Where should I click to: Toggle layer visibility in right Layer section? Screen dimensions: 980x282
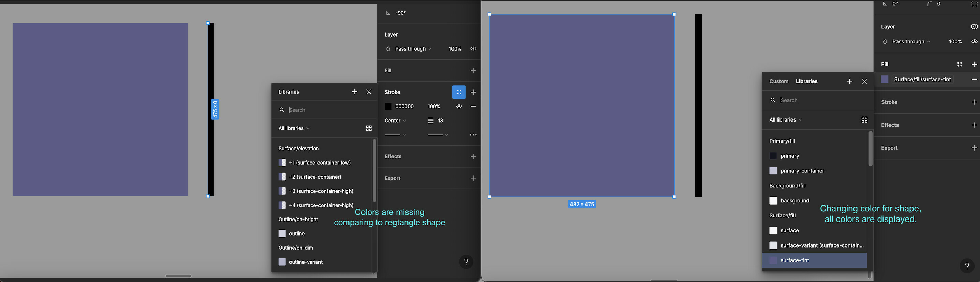[x=974, y=42]
